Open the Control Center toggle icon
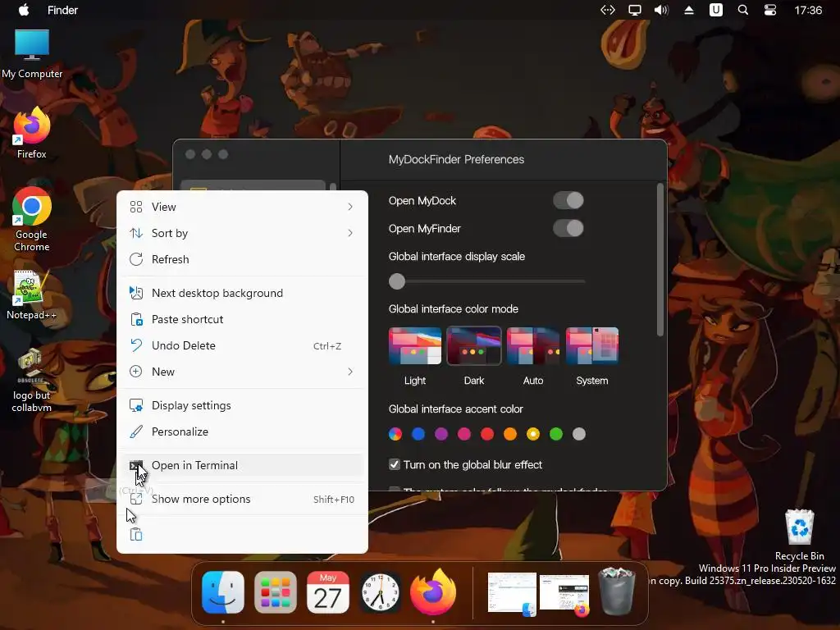840x630 pixels. (769, 10)
